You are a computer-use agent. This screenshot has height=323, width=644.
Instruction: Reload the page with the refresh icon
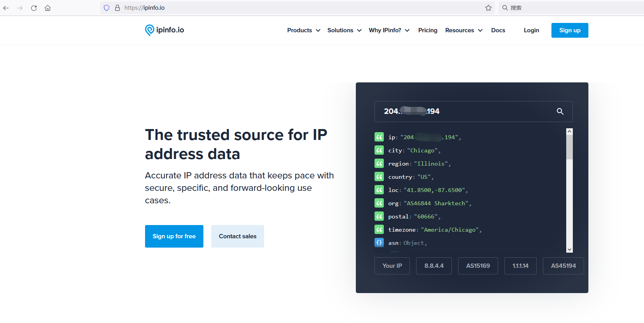(34, 8)
